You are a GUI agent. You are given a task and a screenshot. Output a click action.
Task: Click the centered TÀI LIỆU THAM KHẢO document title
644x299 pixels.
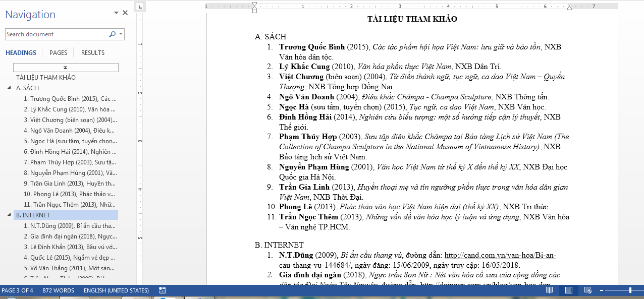click(412, 19)
